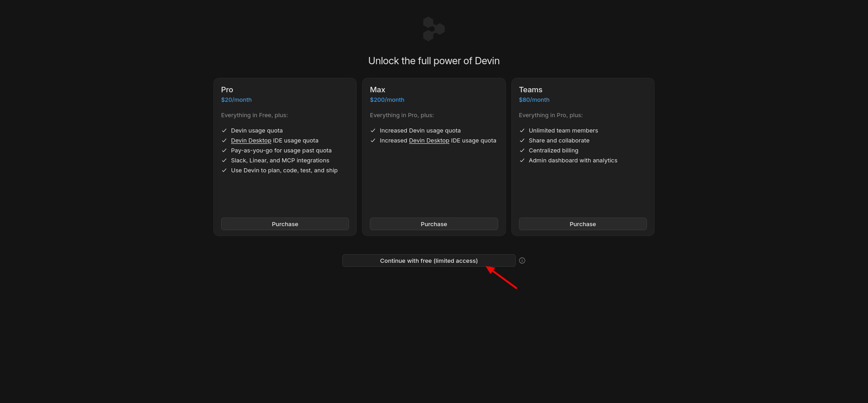Click the Pro plan title

227,90
